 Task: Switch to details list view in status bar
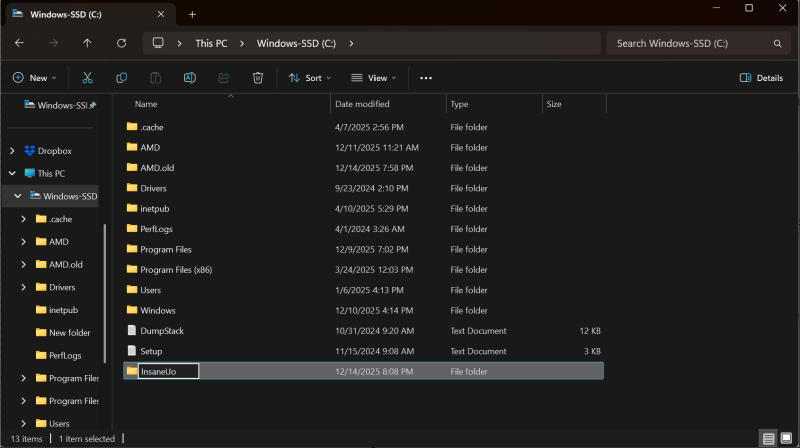(x=768, y=438)
